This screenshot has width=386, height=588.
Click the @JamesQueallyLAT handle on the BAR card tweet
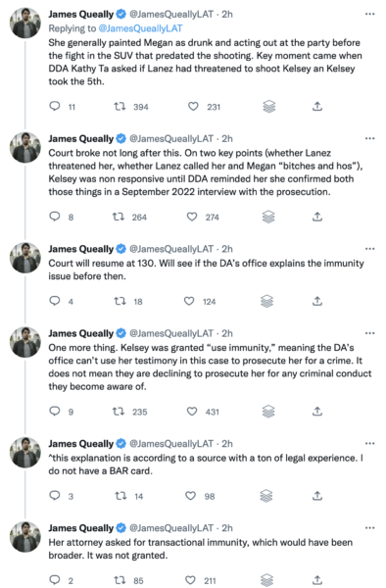click(171, 444)
